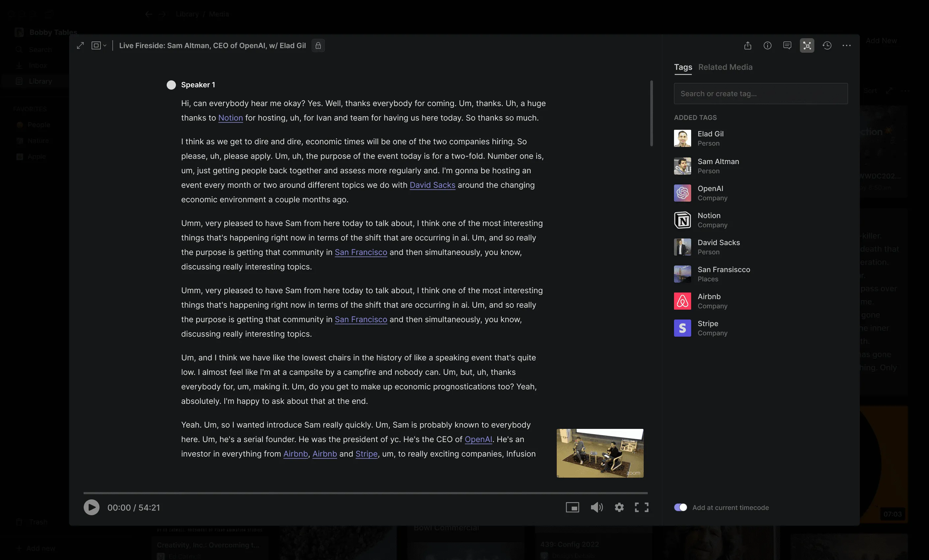Open the layout view dropdown
This screenshot has width=929, height=560.
[x=99, y=46]
